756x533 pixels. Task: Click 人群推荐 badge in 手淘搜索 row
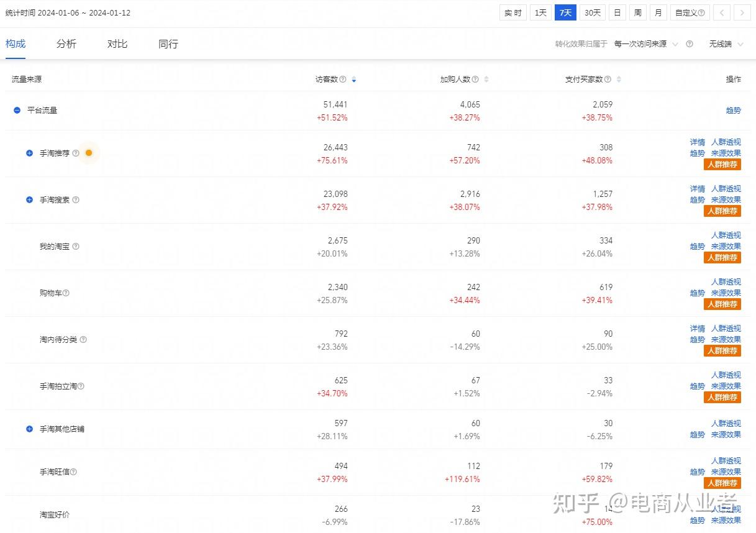[722, 211]
